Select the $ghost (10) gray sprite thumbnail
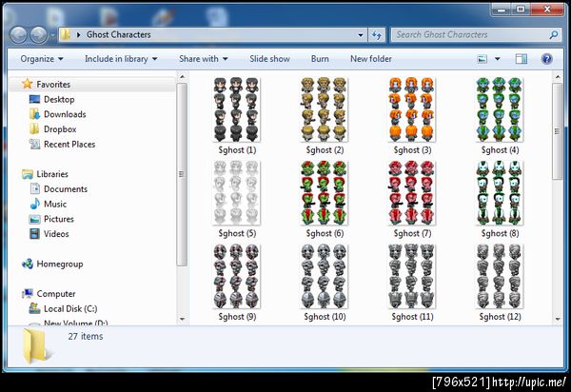The image size is (571, 392). tap(325, 276)
